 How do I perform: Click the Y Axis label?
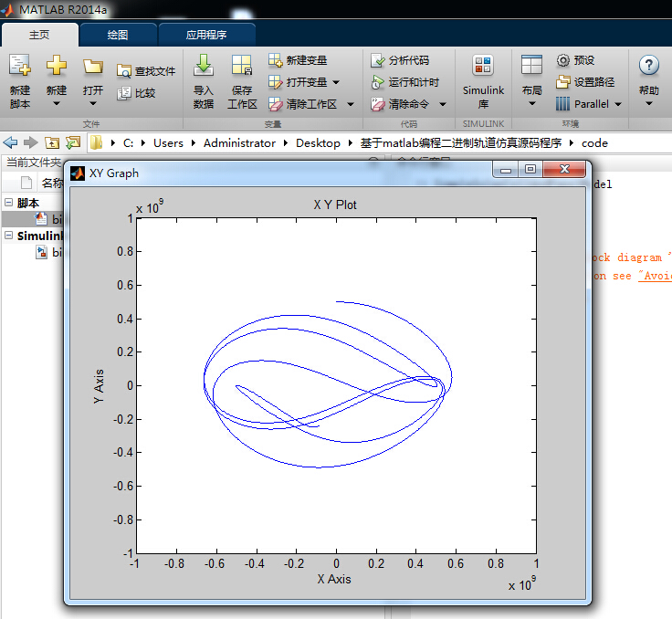[x=99, y=386]
